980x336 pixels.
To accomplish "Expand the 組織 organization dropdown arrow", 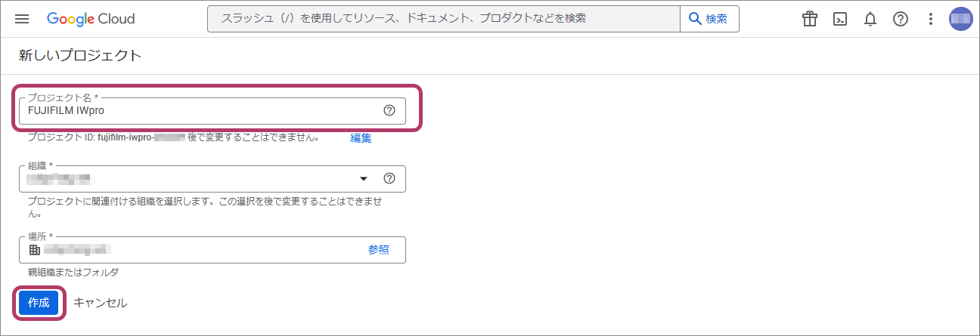I will pos(364,179).
